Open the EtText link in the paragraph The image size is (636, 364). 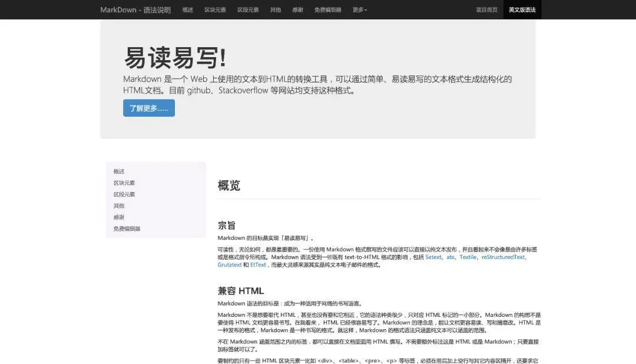(258, 264)
